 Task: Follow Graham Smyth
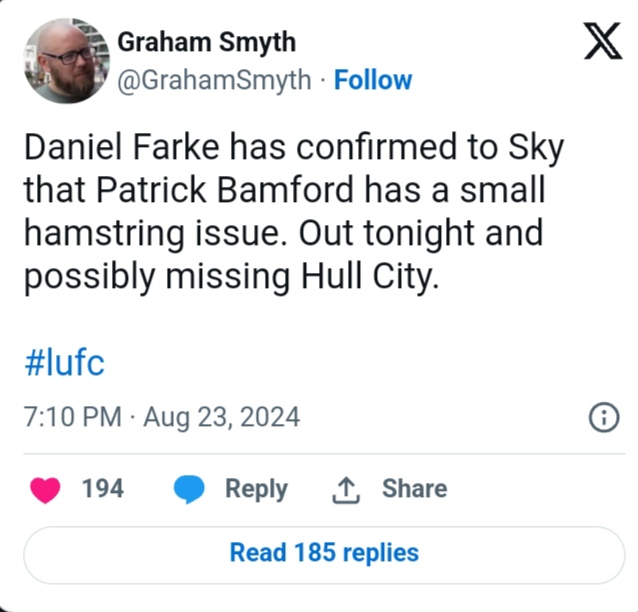pyautogui.click(x=372, y=80)
